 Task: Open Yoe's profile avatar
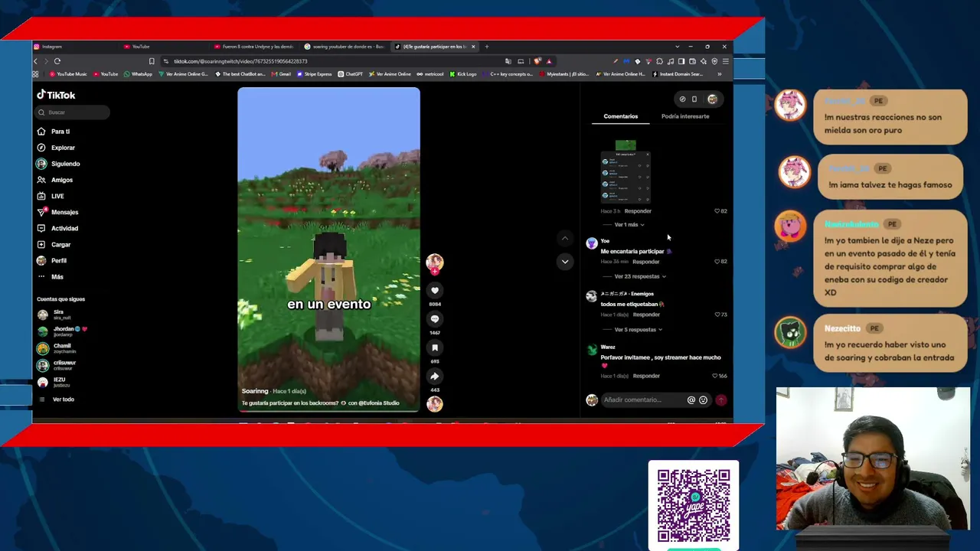coord(592,243)
